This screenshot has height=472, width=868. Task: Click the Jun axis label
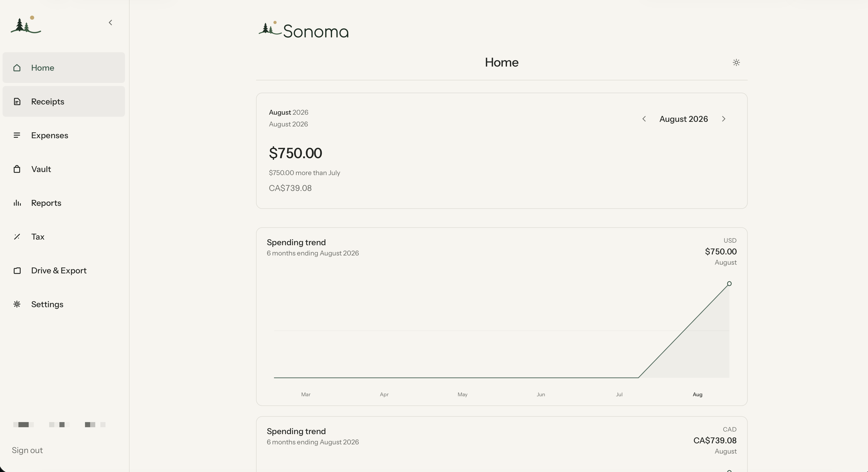click(x=541, y=394)
